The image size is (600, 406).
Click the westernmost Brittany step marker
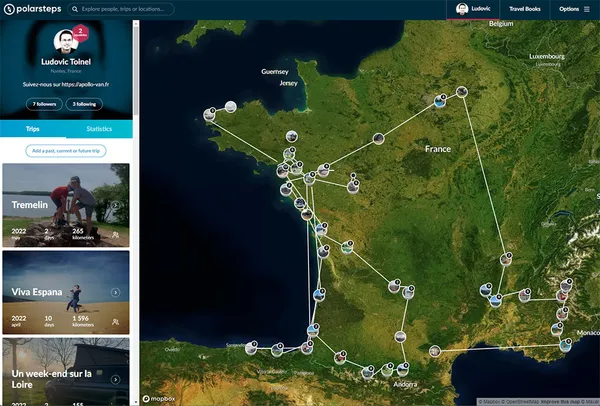209,114
